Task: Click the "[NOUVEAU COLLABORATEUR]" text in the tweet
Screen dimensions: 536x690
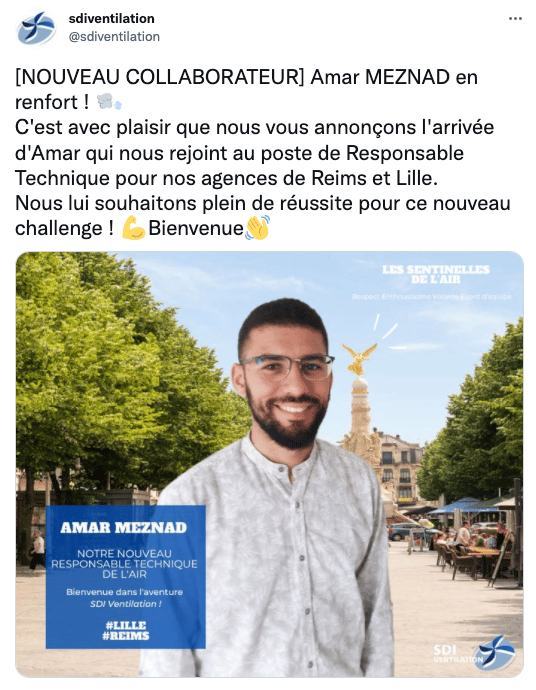Action: tap(160, 77)
